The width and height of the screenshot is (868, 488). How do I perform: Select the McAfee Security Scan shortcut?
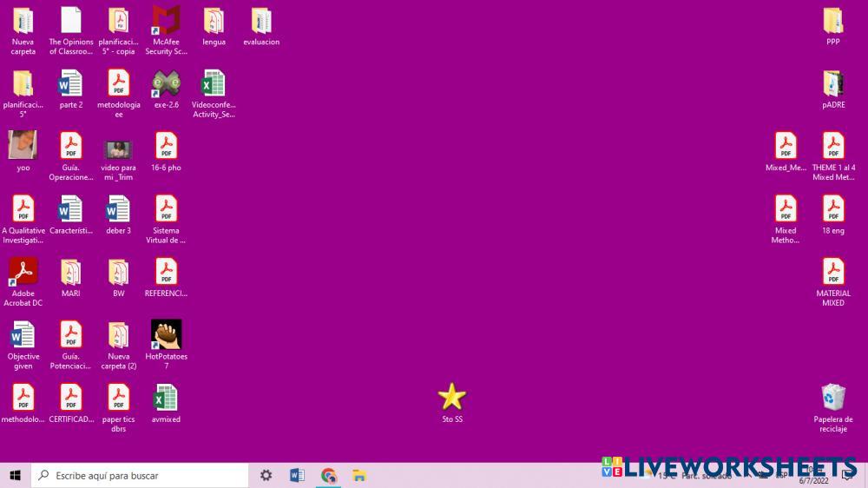(166, 22)
